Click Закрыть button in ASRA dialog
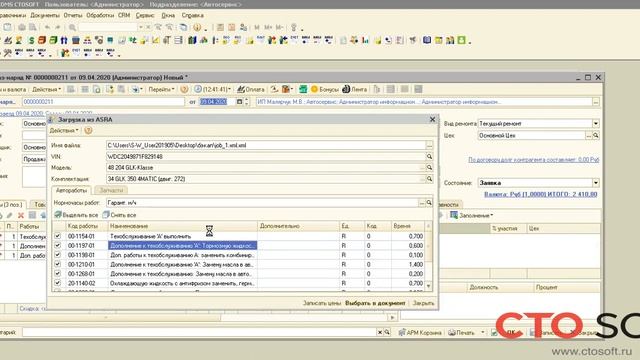Viewport: 640px width, 360px height. [423, 303]
